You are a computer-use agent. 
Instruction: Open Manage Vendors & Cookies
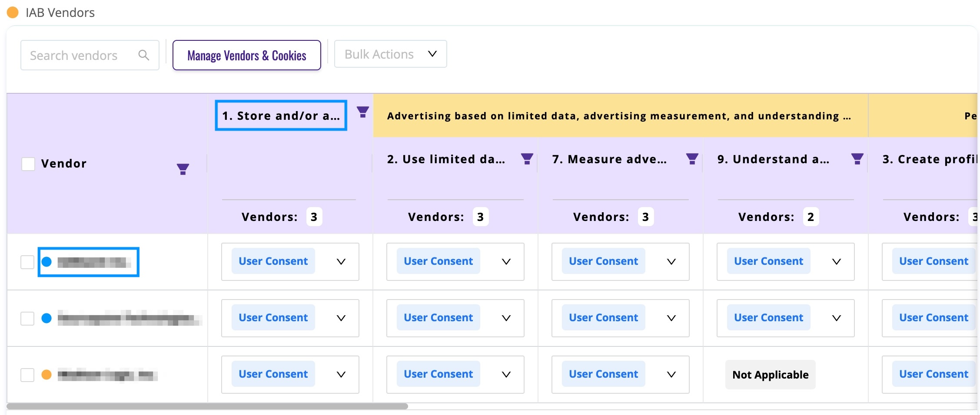[246, 55]
